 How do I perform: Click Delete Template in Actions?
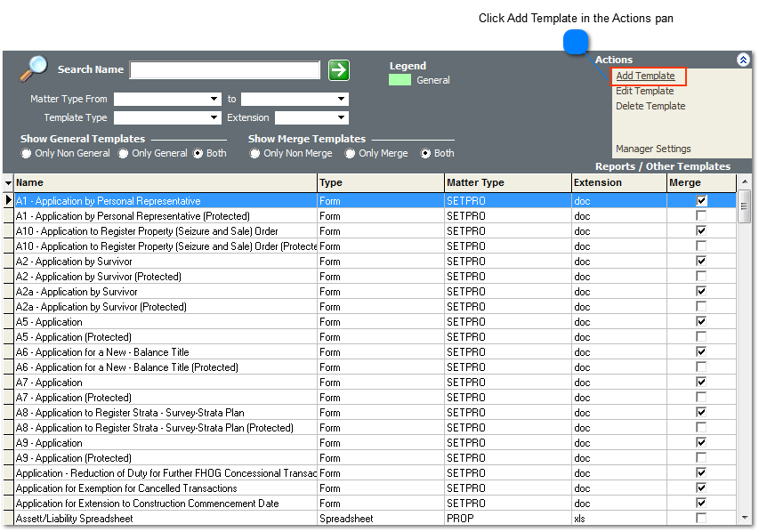pos(650,106)
